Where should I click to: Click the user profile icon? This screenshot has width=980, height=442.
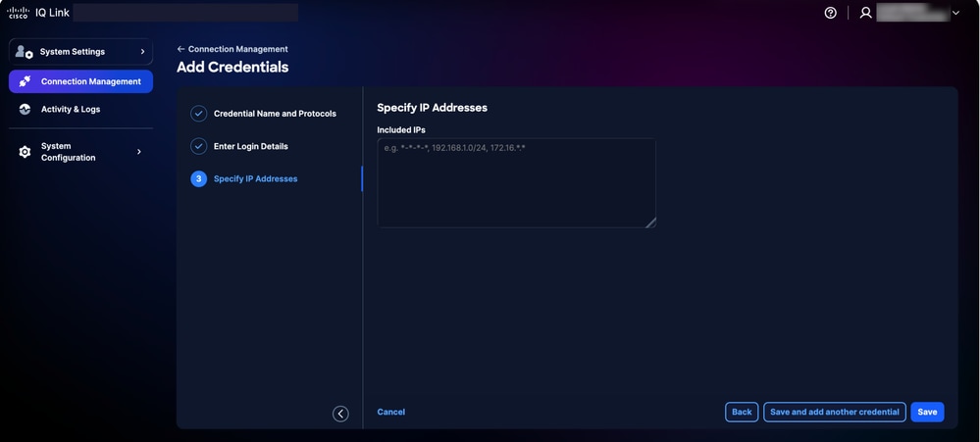click(x=865, y=13)
